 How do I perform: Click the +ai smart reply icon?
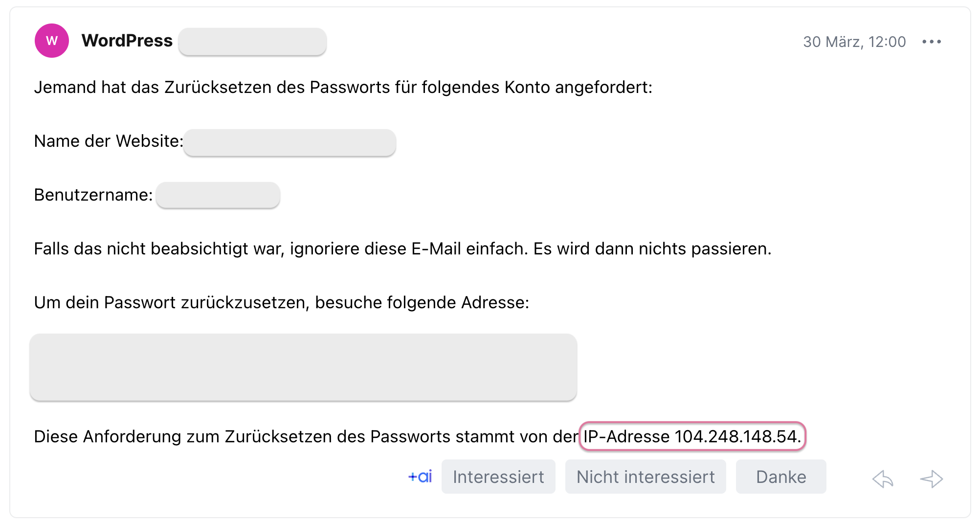coord(420,476)
